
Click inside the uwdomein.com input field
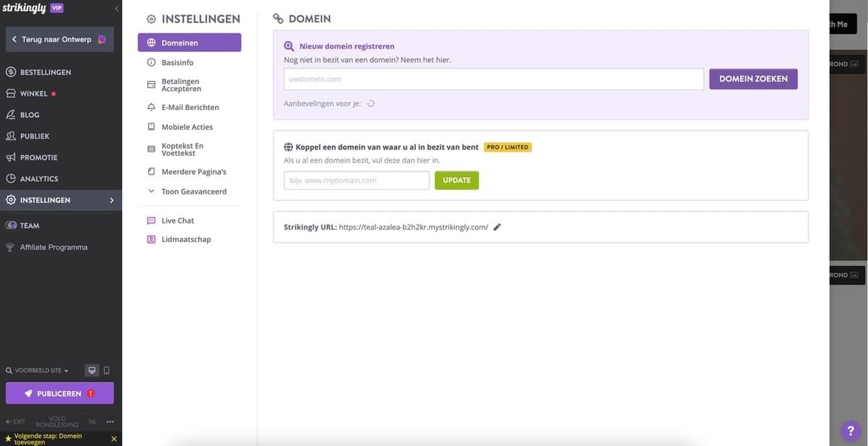[x=494, y=78]
